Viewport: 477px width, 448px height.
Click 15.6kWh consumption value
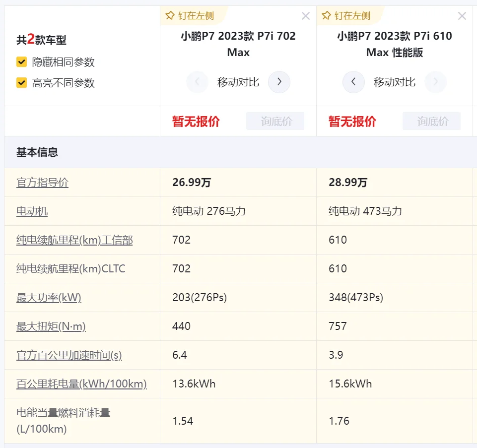350,384
